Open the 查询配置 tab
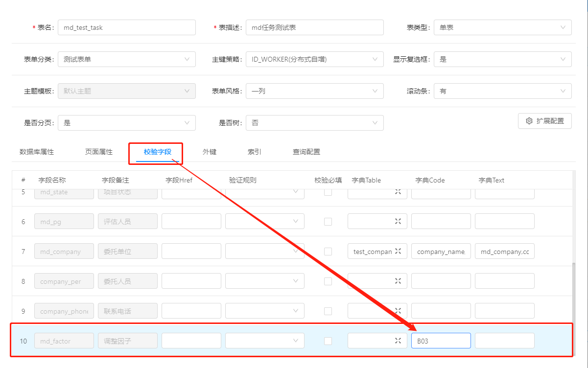The width and height of the screenshot is (588, 368). point(306,152)
